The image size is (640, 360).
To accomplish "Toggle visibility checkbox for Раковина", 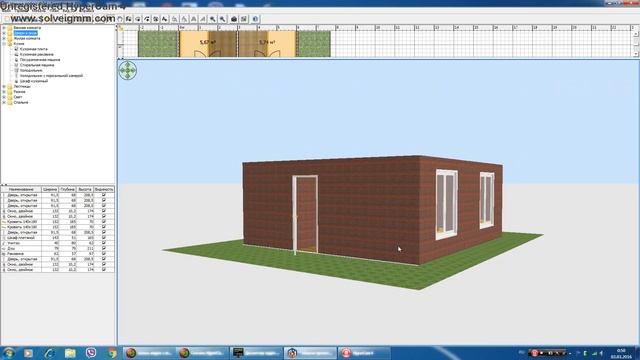I will 104,253.
